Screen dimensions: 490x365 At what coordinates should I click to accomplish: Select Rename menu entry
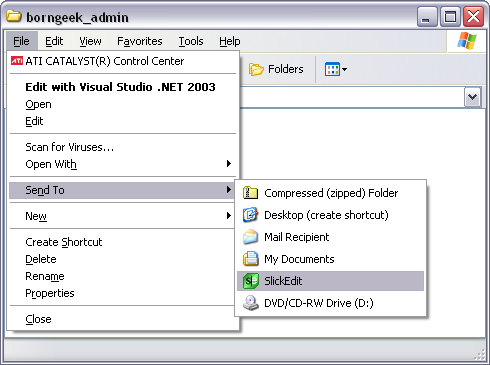tap(122, 276)
